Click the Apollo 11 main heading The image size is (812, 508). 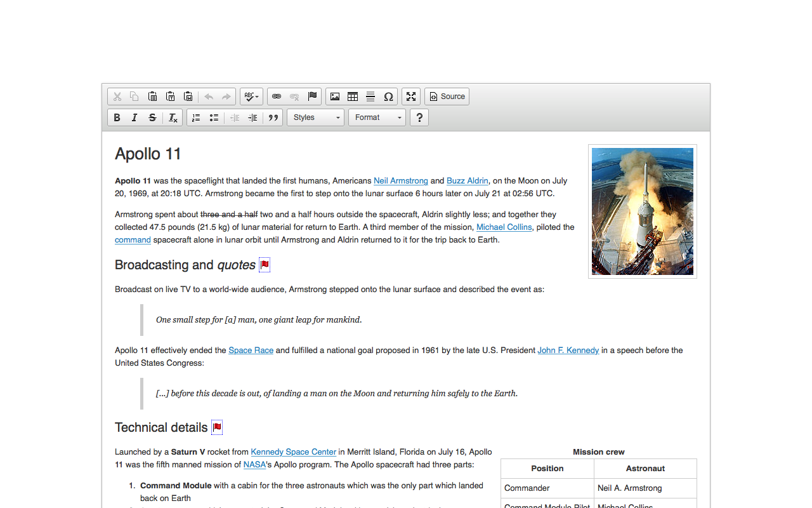148,154
